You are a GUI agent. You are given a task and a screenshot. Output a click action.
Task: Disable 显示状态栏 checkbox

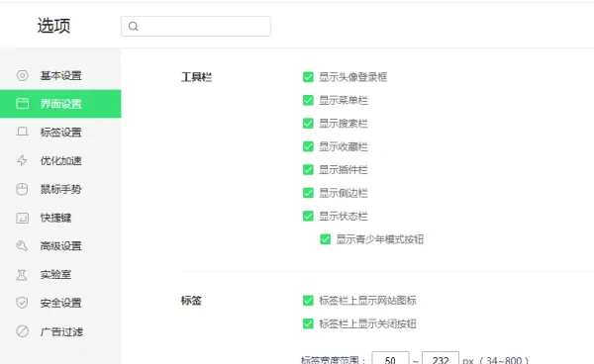point(308,216)
